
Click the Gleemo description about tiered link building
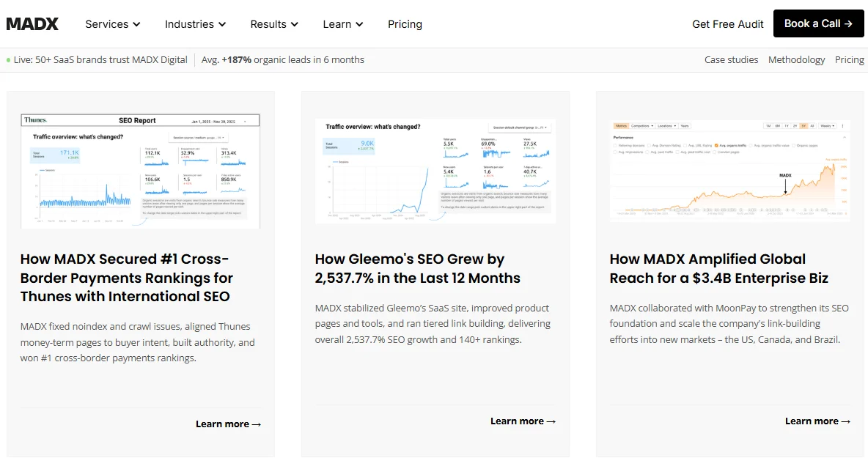433,324
